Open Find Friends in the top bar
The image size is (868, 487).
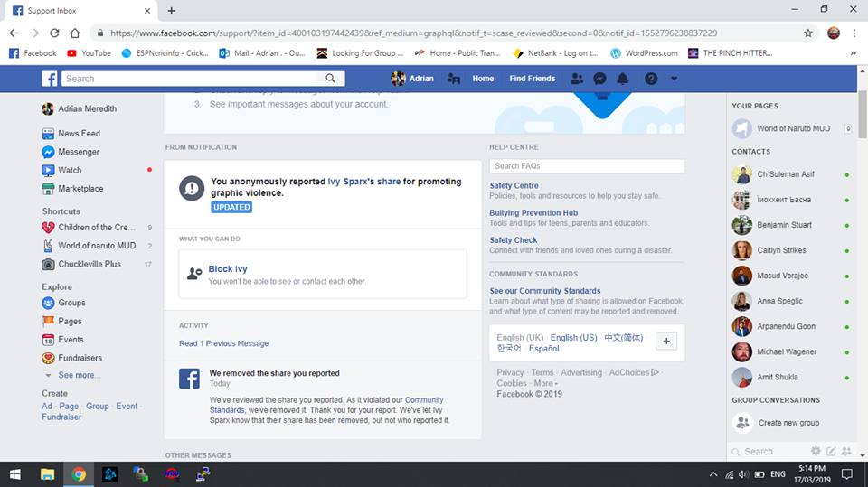tap(532, 79)
